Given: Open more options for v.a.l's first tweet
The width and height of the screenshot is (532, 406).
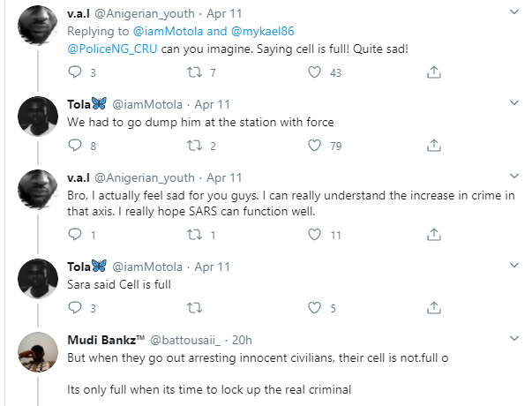Looking at the screenshot, I should (515, 12).
